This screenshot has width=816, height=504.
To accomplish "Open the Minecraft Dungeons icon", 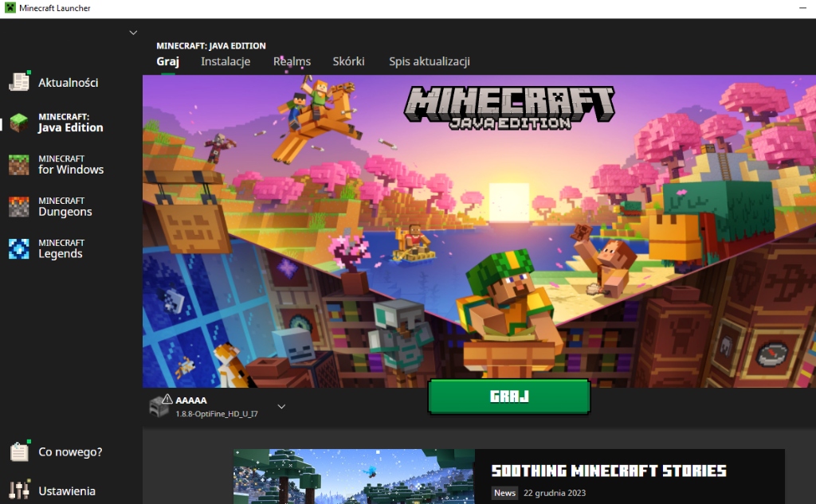I will [19, 206].
